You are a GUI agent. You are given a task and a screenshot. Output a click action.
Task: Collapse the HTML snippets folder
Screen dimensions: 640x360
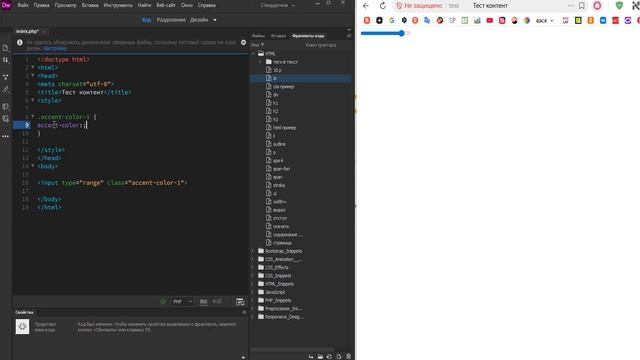pyautogui.click(x=253, y=53)
